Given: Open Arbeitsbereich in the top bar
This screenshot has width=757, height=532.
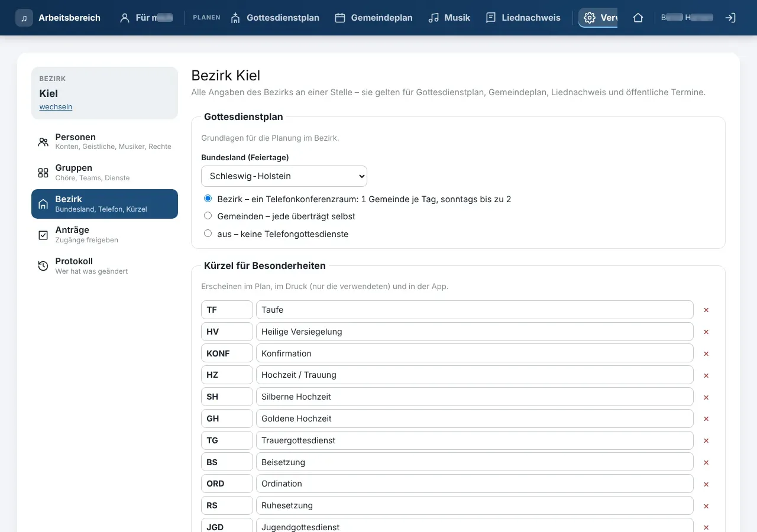Looking at the screenshot, I should pyautogui.click(x=58, y=18).
